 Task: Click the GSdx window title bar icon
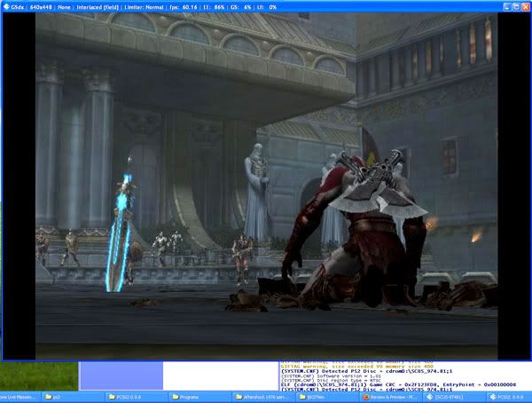pos(6,7)
